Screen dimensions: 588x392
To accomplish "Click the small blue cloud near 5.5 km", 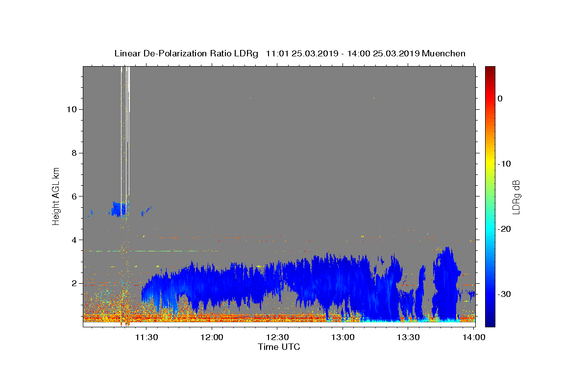I will pos(119,209).
